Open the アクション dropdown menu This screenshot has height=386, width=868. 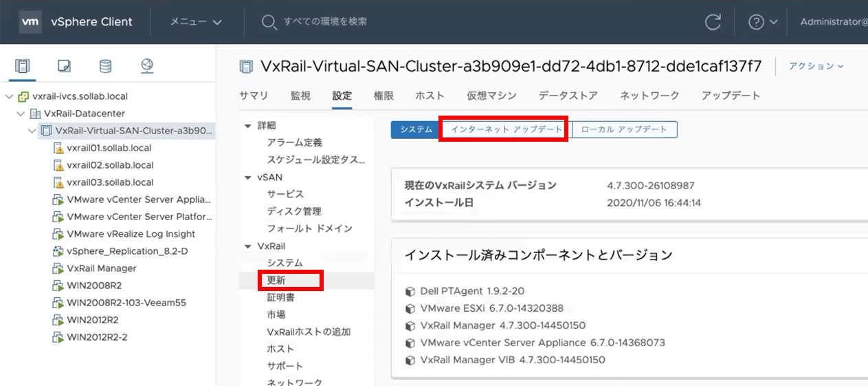[816, 66]
